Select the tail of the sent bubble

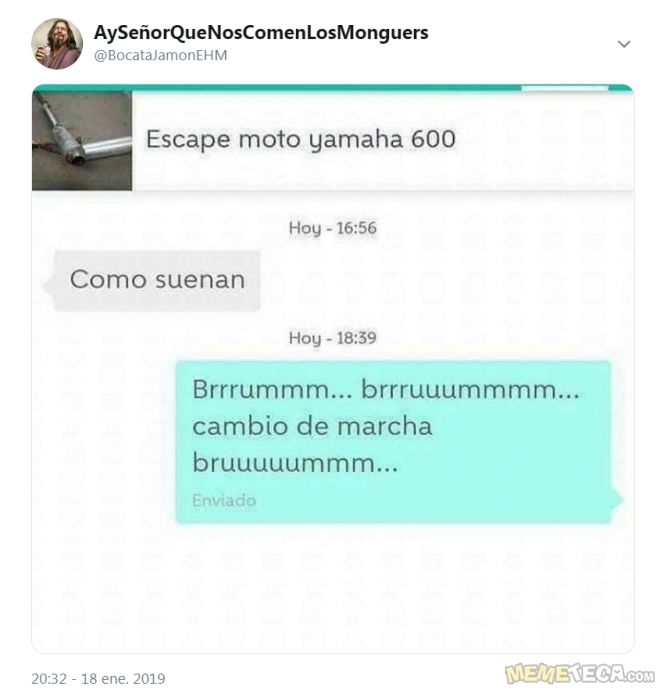(617, 499)
